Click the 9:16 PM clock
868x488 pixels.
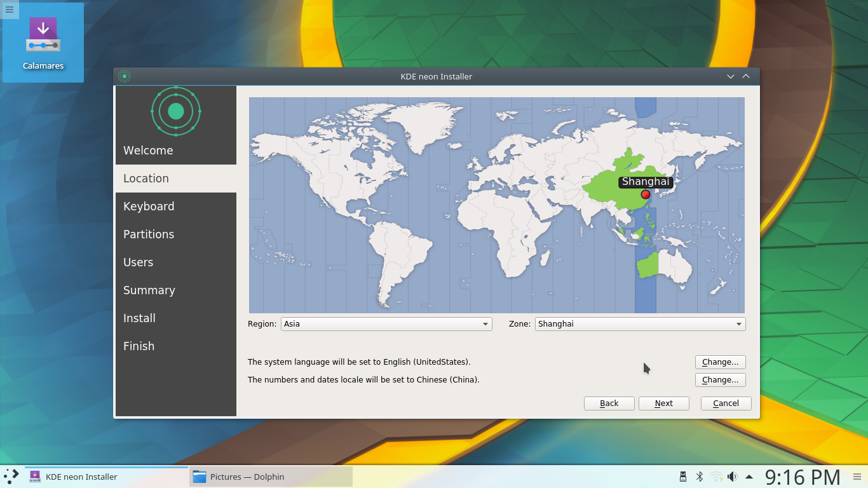[x=803, y=477]
